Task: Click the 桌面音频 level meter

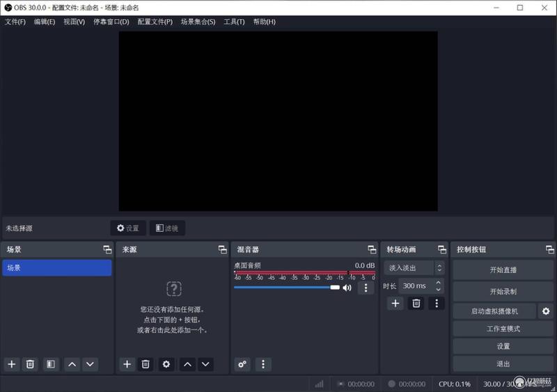Action: click(x=304, y=272)
